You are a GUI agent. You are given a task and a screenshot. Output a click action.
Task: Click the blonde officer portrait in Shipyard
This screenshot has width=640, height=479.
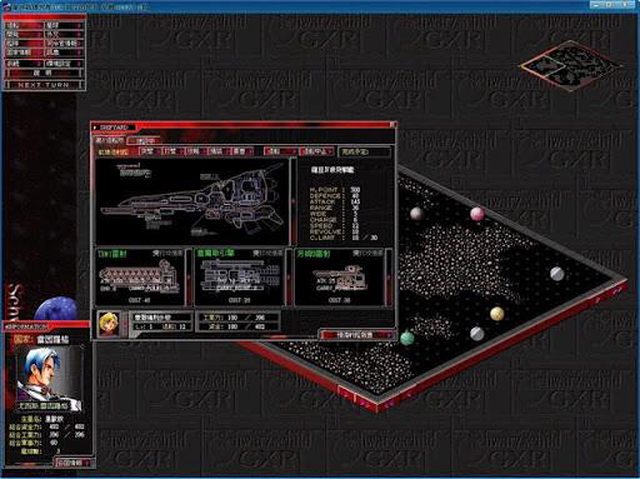pos(106,322)
